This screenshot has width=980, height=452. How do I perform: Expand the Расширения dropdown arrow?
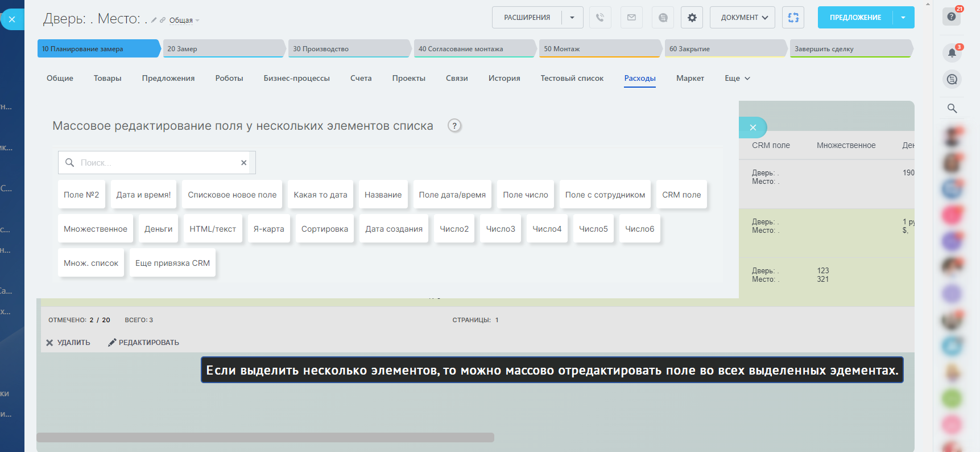pos(572,18)
